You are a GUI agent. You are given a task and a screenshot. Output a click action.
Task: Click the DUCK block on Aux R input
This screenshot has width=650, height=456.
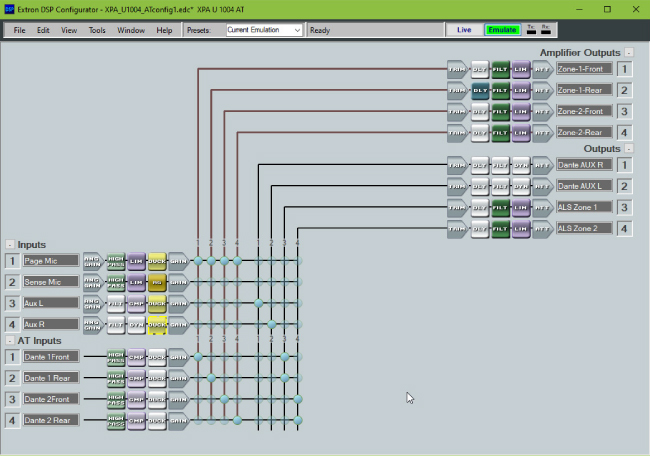(157, 324)
